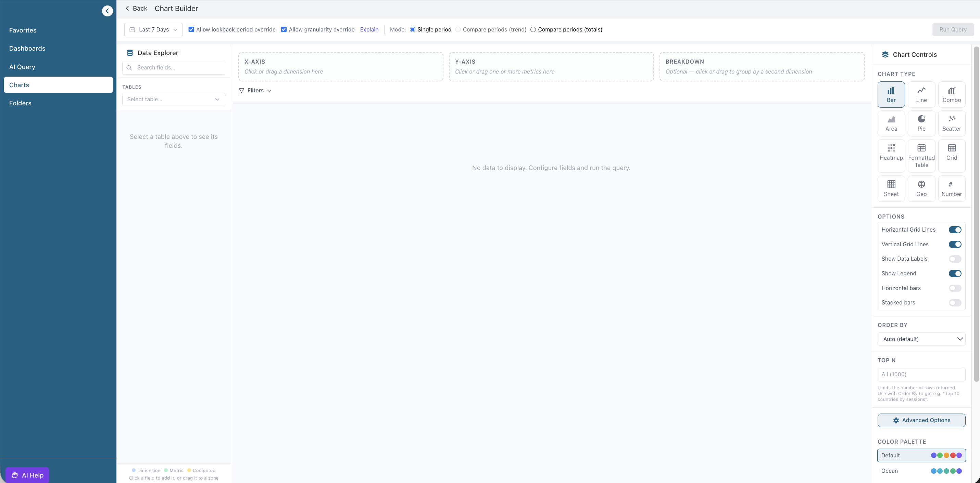Choose the Default color palette
The height and width of the screenshot is (483, 980).
point(921,455)
